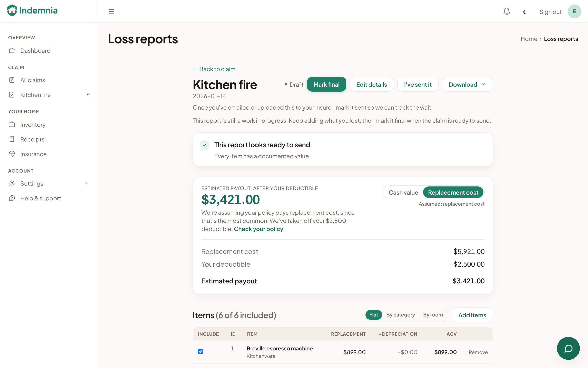Click Add items button
Viewport: 588px width, 368px height.
[x=472, y=315]
